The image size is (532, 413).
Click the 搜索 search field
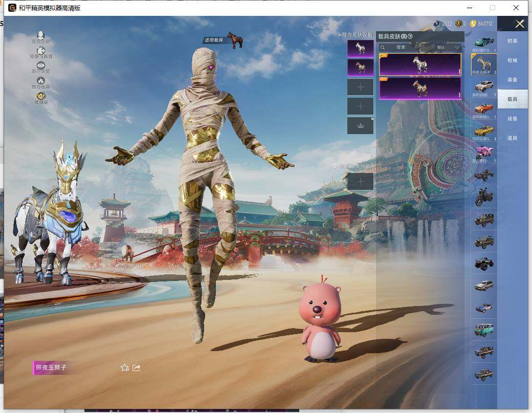399,48
